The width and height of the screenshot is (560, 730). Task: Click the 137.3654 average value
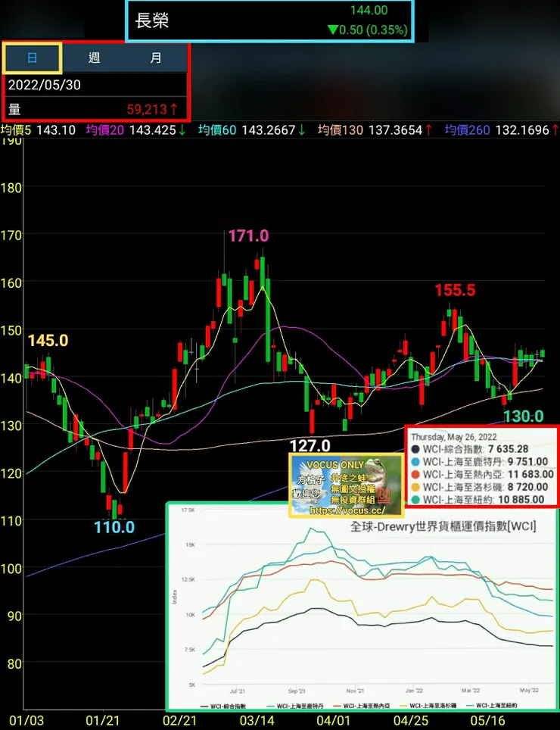[395, 130]
